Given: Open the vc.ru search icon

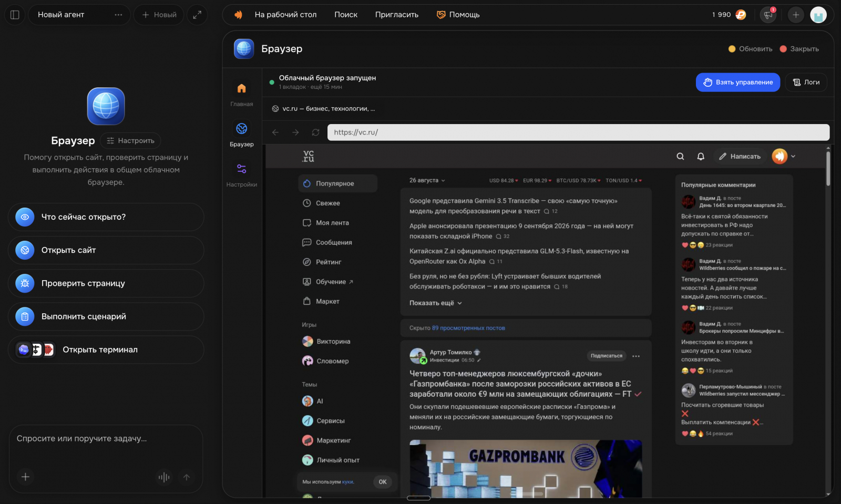Looking at the screenshot, I should click(x=680, y=156).
